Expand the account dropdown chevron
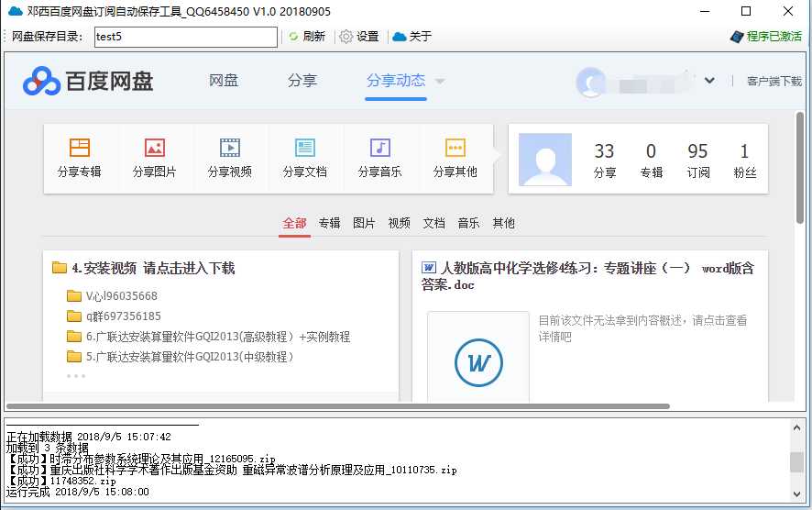The height and width of the screenshot is (510, 812). [709, 81]
